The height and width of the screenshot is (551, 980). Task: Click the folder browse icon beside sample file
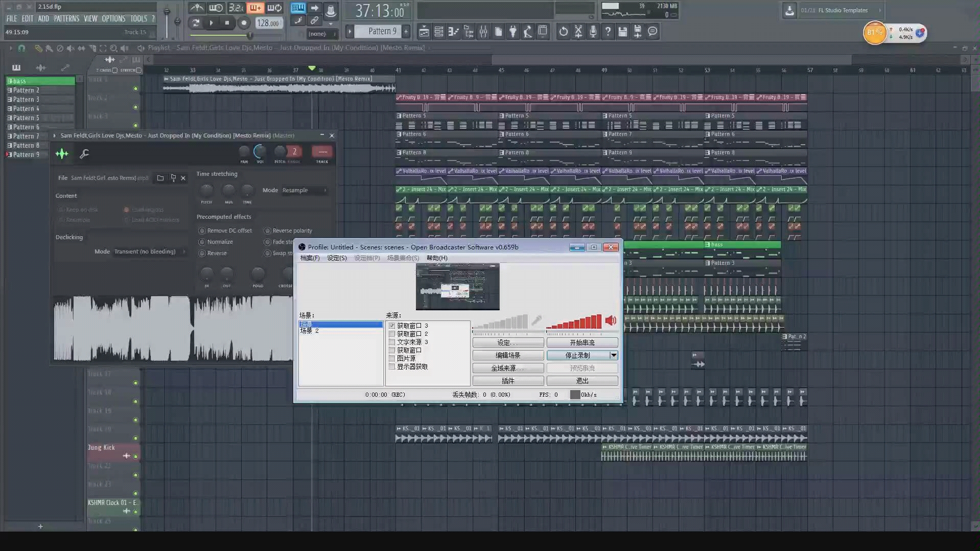point(160,178)
